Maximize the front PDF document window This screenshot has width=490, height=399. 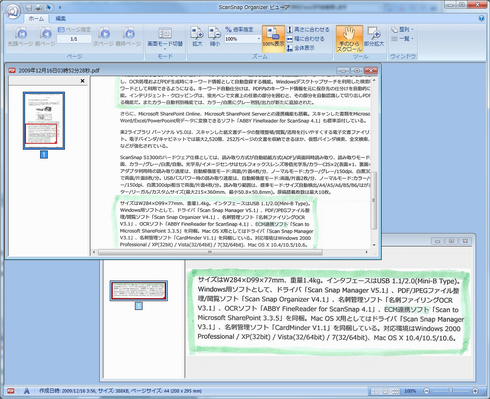pyautogui.click(x=357, y=70)
